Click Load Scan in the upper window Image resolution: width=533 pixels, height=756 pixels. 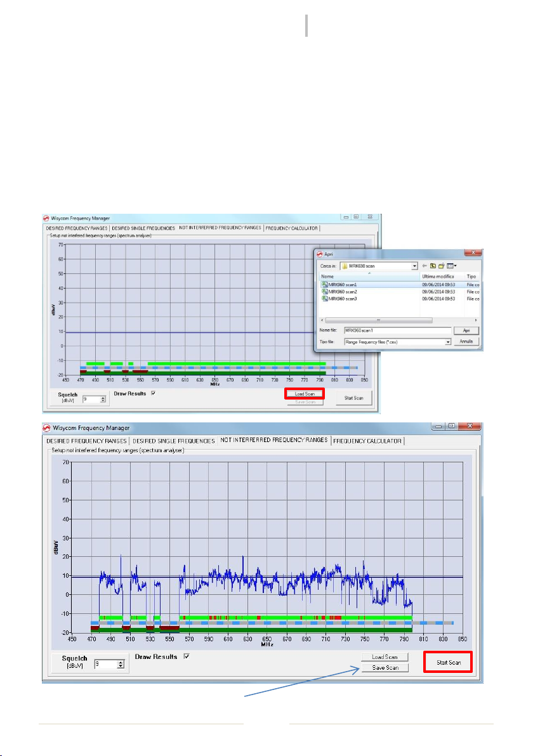pyautogui.click(x=305, y=394)
